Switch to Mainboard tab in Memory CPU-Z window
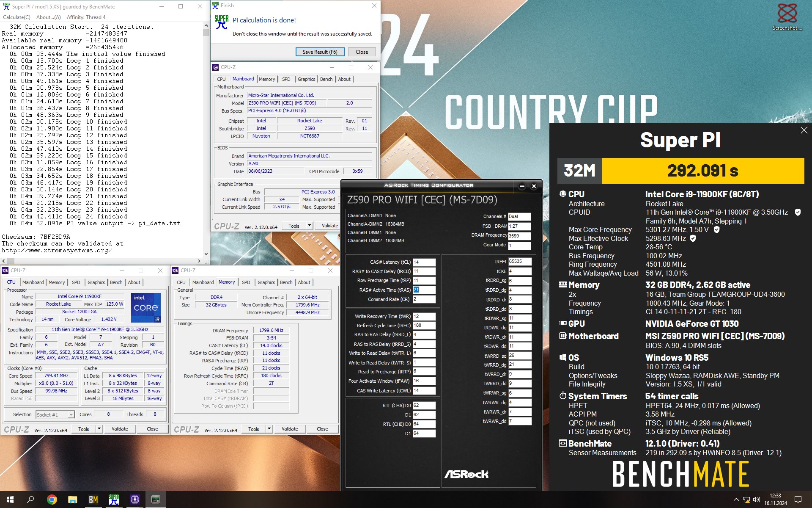The width and height of the screenshot is (812, 508). point(203,282)
